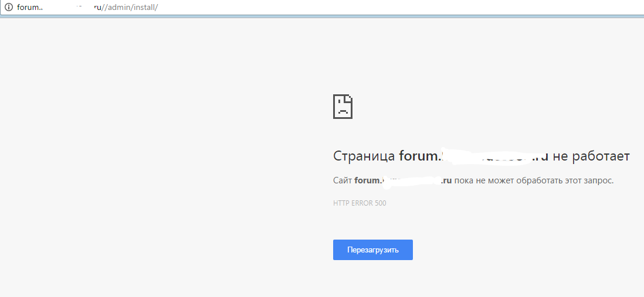Click the 'forum.' text at the URL start
Screen dimensions: 644x297
click(28, 7)
